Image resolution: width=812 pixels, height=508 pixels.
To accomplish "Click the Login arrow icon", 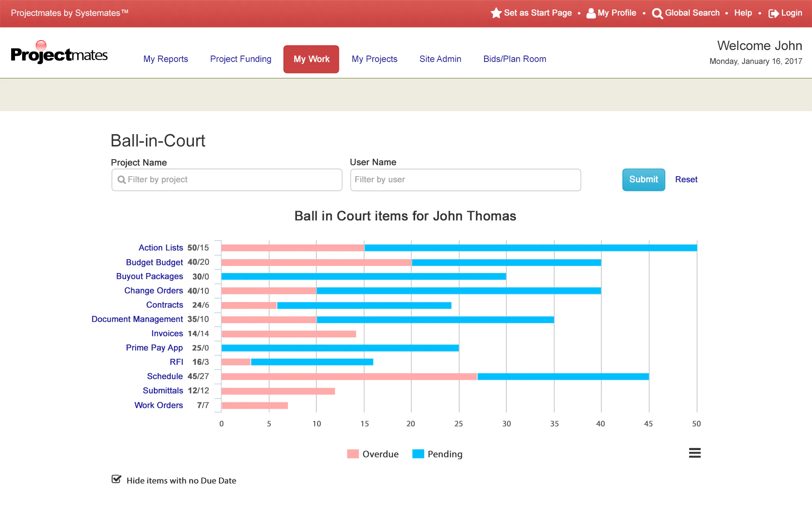I will 773,13.
